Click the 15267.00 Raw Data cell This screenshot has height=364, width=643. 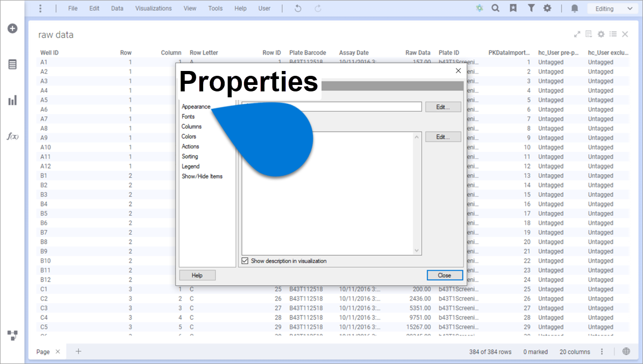click(x=419, y=327)
